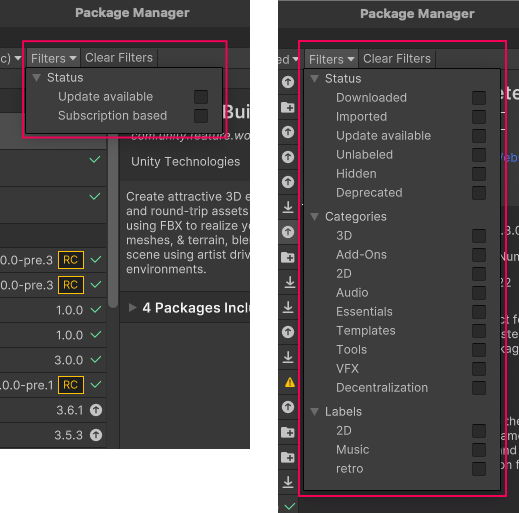This screenshot has height=513, width=519.
Task: Click the update arrow icon next to version 3.5.3
Action: [96, 435]
